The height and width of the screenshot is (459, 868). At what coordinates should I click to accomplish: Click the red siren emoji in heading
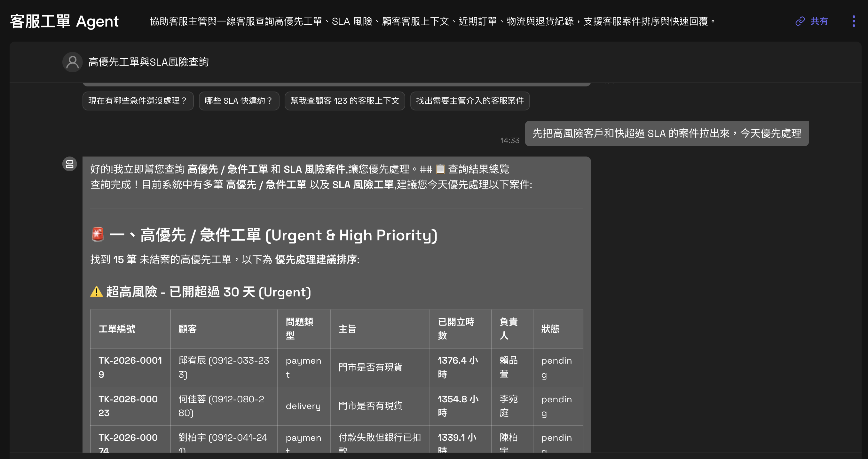point(98,235)
